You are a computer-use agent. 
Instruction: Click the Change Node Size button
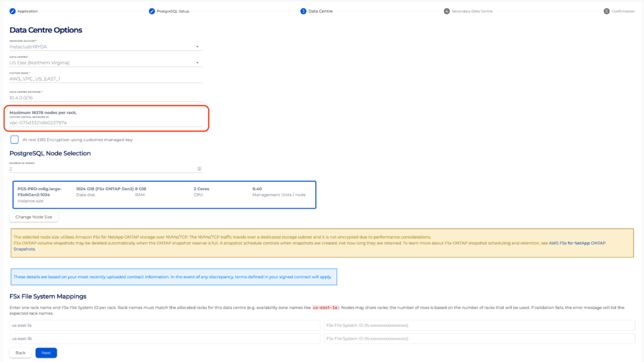click(34, 217)
